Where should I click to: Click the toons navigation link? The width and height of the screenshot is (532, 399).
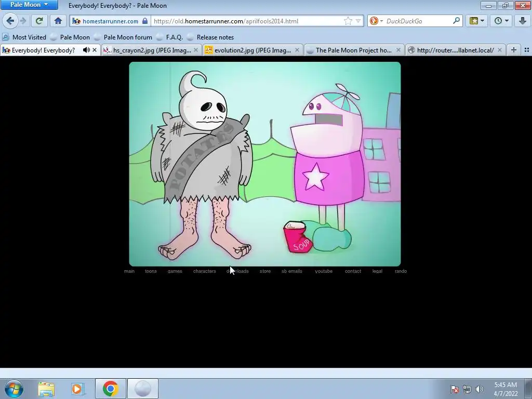pyautogui.click(x=151, y=271)
